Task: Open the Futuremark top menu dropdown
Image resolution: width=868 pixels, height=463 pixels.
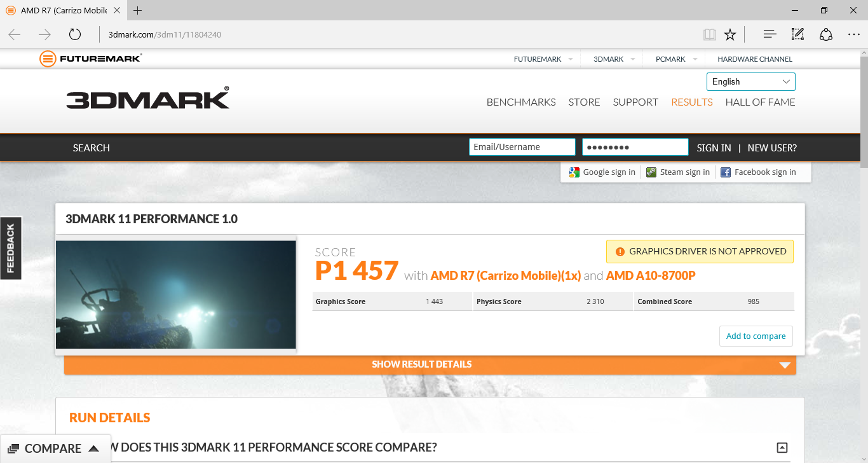Action: (570, 59)
